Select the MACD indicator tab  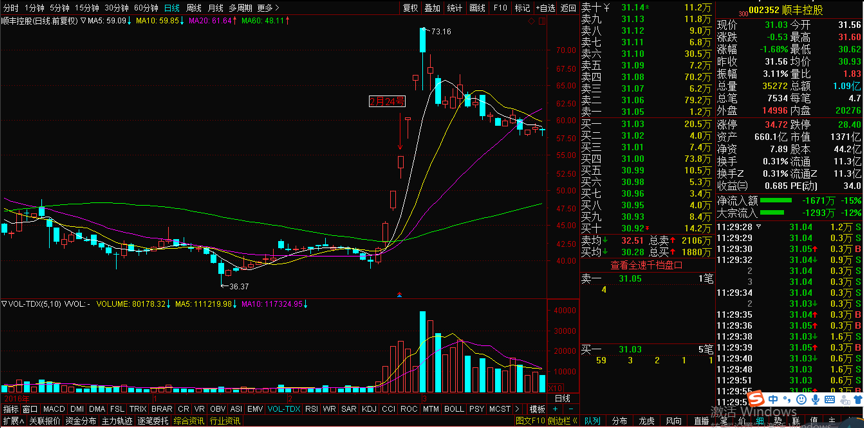[x=53, y=408]
